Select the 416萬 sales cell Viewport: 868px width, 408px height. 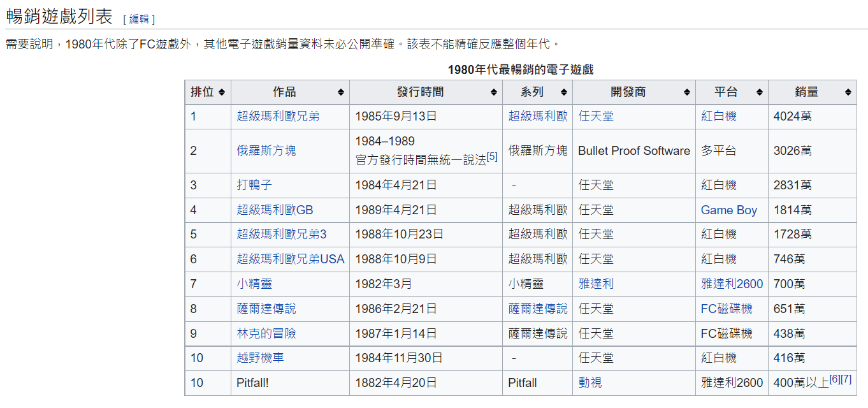tap(812, 358)
